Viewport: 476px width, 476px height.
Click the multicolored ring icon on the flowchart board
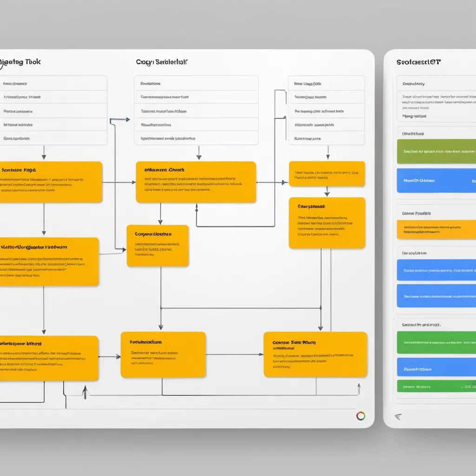tap(361, 416)
